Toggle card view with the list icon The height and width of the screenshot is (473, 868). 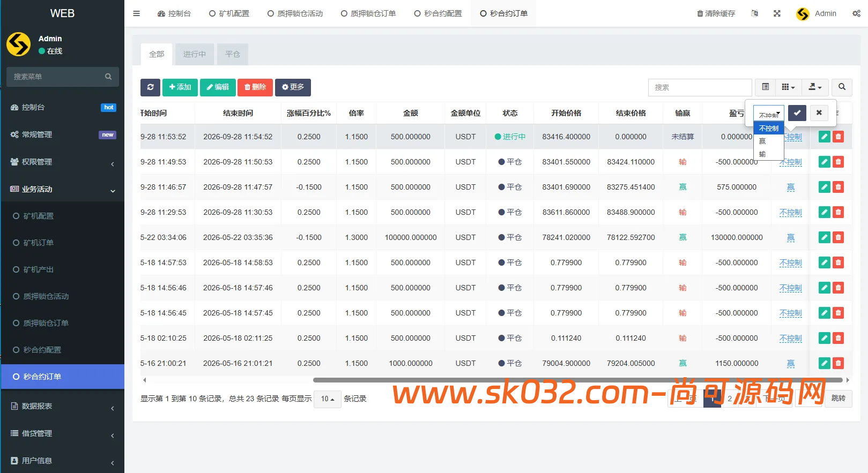point(765,87)
